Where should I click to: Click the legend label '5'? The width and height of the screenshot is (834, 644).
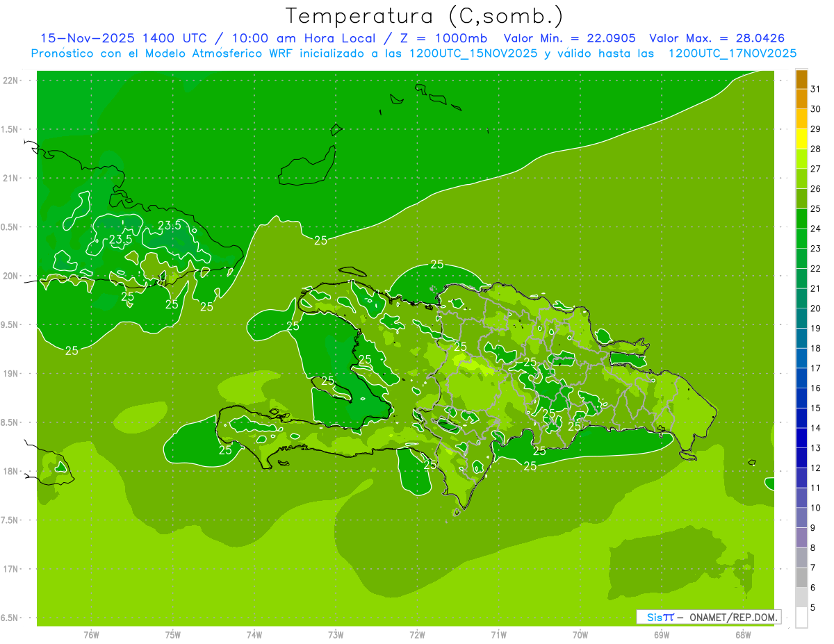pyautogui.click(x=812, y=607)
